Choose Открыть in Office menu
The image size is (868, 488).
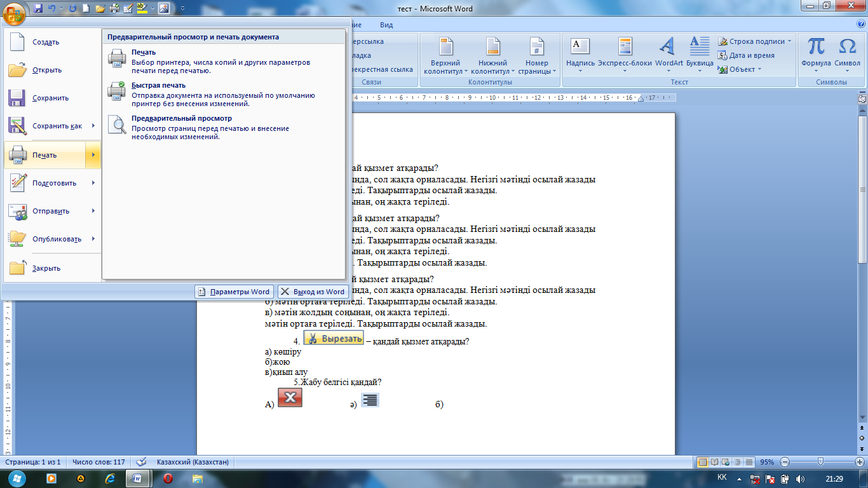tap(52, 70)
